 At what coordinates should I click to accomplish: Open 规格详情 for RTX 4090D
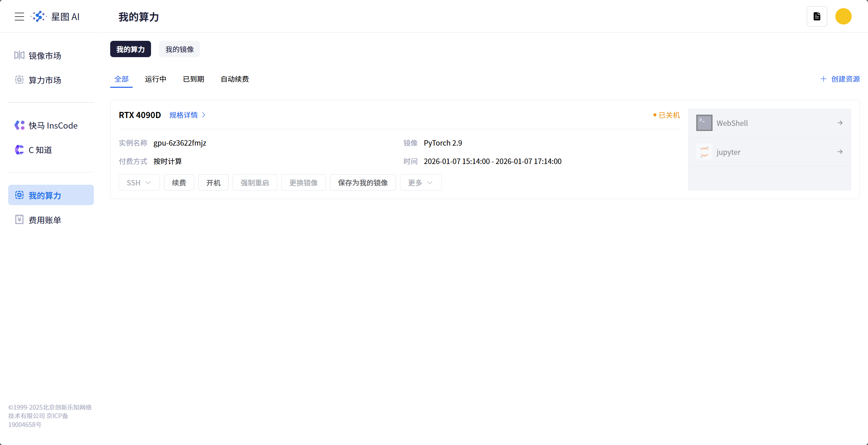coord(186,115)
